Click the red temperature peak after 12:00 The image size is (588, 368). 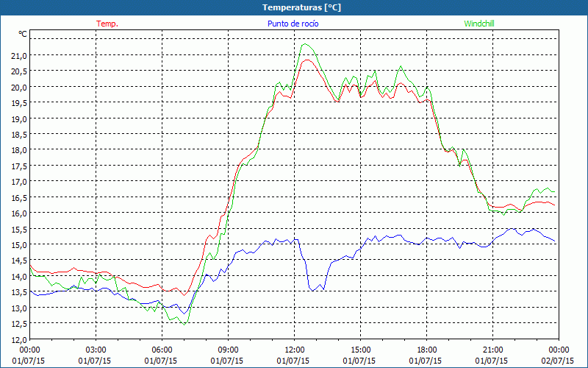click(x=307, y=60)
